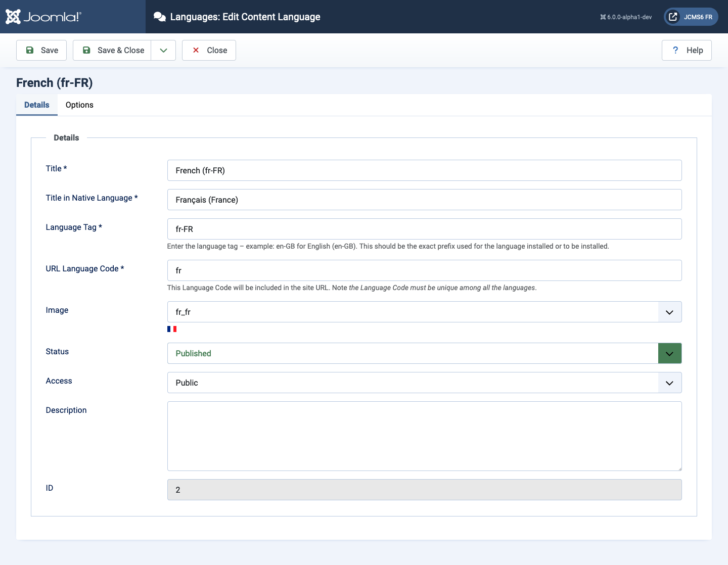The height and width of the screenshot is (565, 728).
Task: Click the Language Tag input field
Action: [x=424, y=229]
